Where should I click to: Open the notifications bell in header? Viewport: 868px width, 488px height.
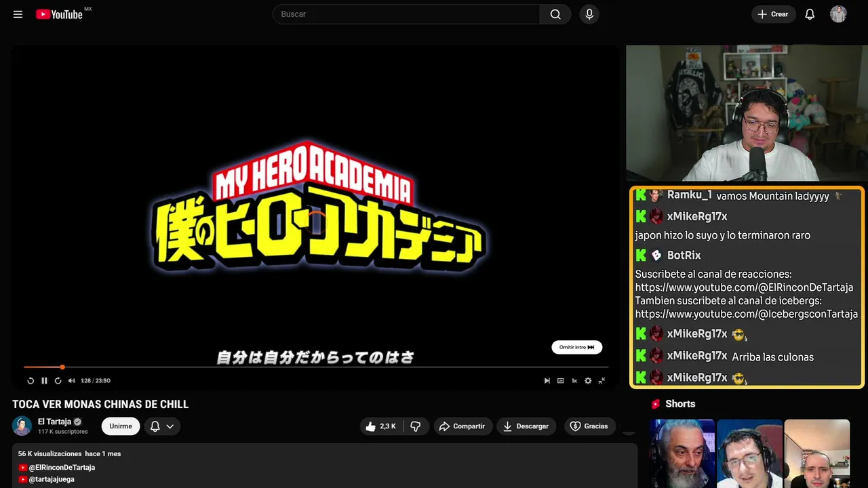(x=810, y=14)
